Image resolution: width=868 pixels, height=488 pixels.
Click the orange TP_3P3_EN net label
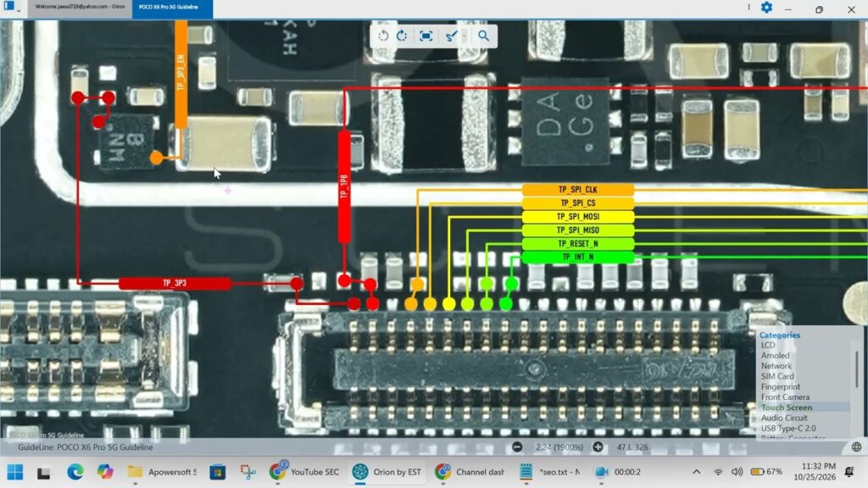click(181, 73)
